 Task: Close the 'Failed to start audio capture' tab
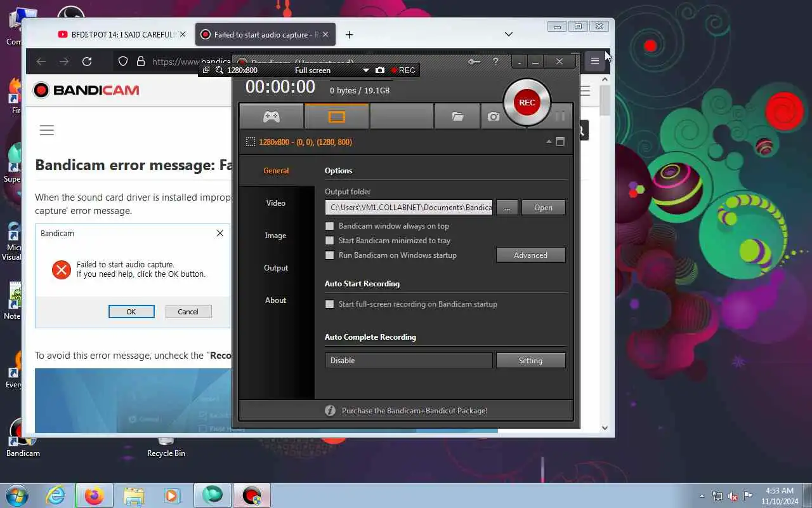[x=325, y=34]
